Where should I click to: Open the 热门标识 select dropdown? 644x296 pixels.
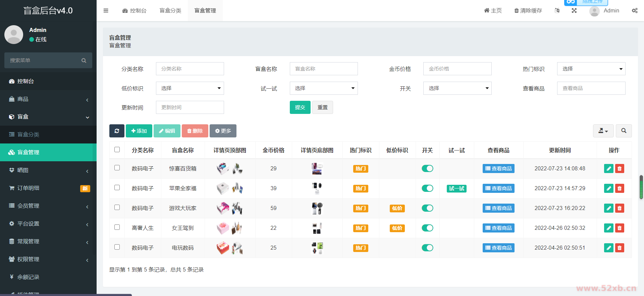click(x=591, y=69)
